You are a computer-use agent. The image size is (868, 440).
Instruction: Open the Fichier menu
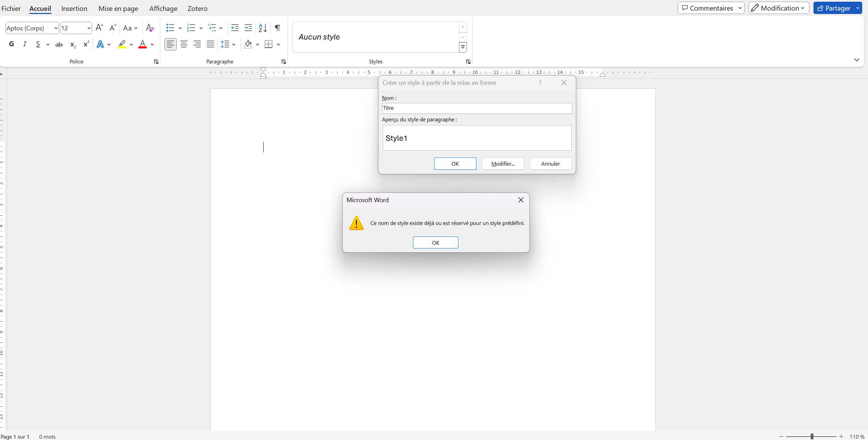coord(11,9)
